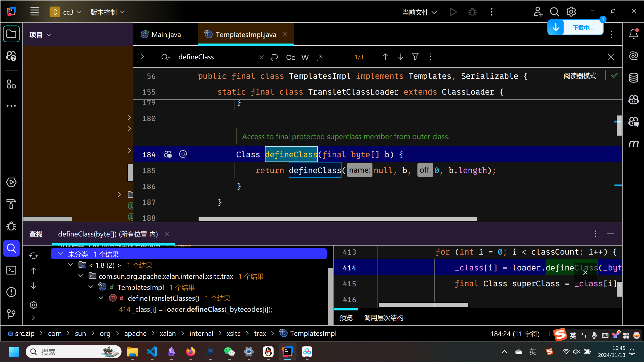The image size is (644, 362).
Task: Collapse the defineTransletClasses() node
Action: (x=101, y=298)
